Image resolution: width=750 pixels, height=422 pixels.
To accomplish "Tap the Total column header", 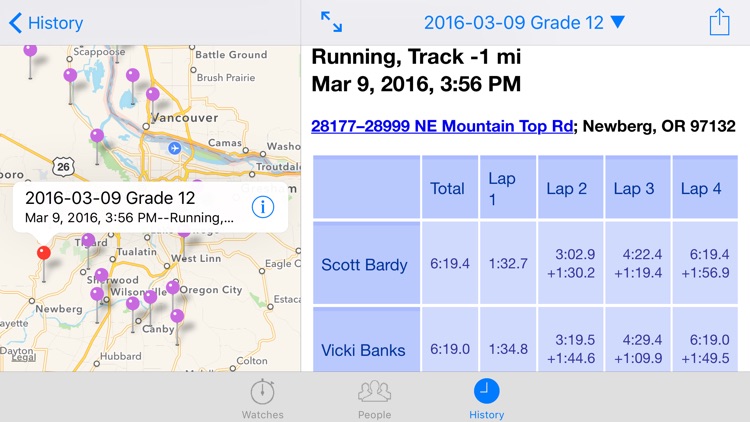I will [447, 188].
